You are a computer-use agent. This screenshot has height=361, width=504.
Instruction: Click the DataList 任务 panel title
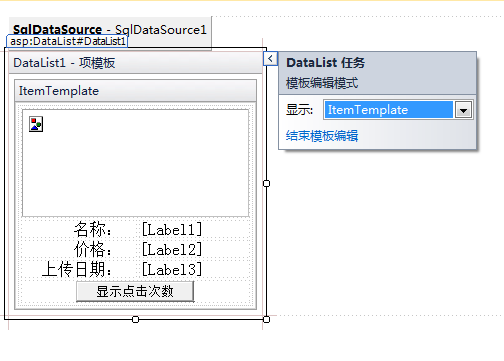coord(326,63)
